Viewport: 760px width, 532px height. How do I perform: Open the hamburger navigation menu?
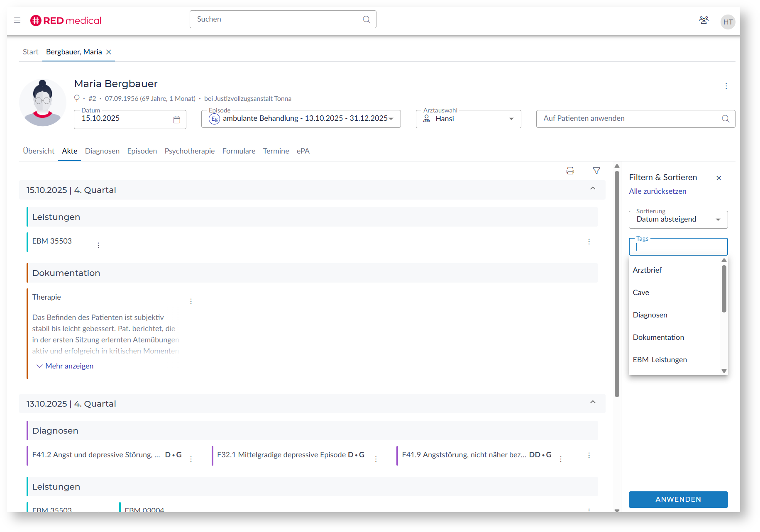pos(17,20)
